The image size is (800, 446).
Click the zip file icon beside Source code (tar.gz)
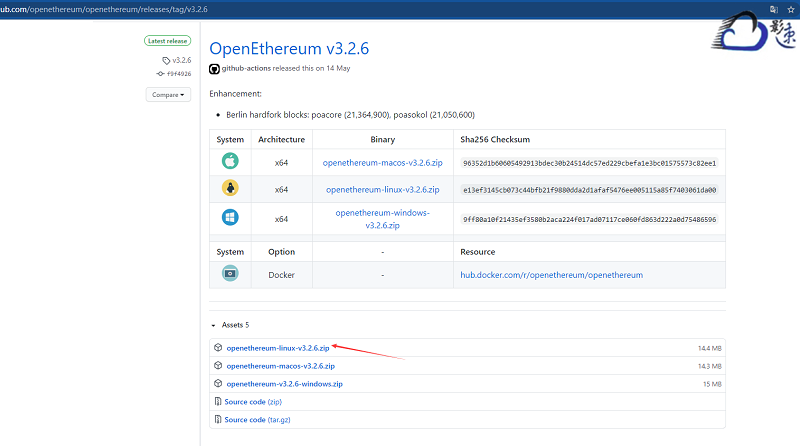coord(218,420)
